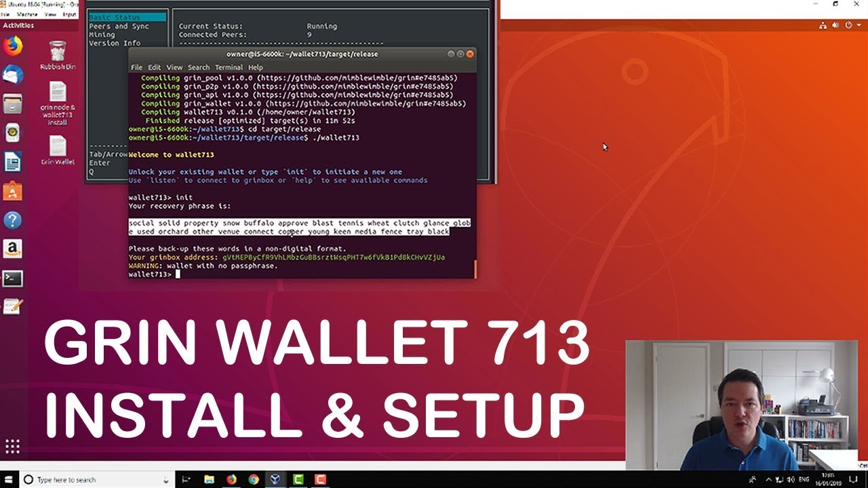Open the terminal Search menu
Screen dimensions: 868x488
[199, 67]
